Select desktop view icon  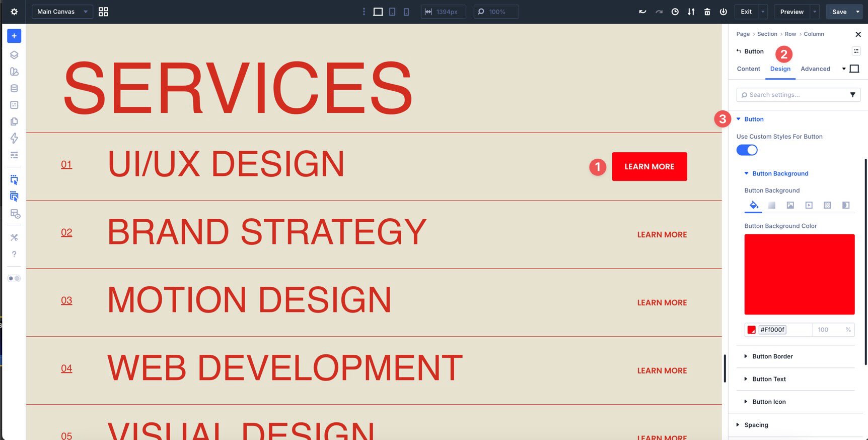pos(378,12)
